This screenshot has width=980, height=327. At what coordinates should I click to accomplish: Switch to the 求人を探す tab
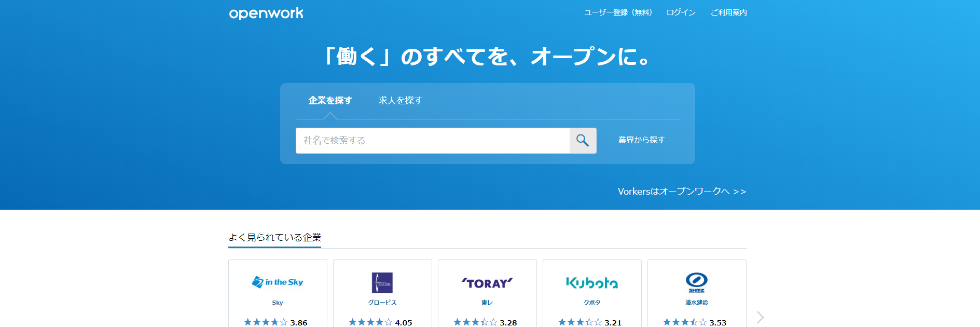401,101
